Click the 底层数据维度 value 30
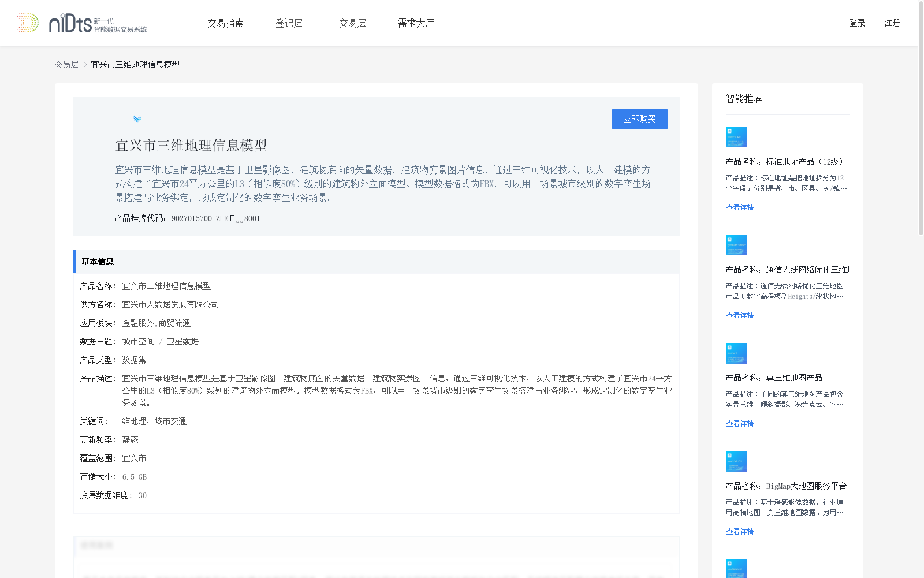This screenshot has height=578, width=924. [142, 495]
